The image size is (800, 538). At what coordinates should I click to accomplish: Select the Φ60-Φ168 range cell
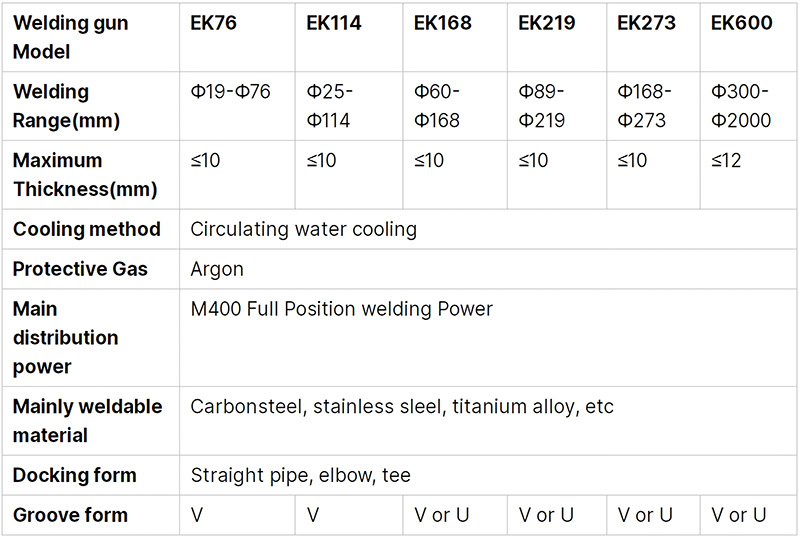click(x=437, y=106)
